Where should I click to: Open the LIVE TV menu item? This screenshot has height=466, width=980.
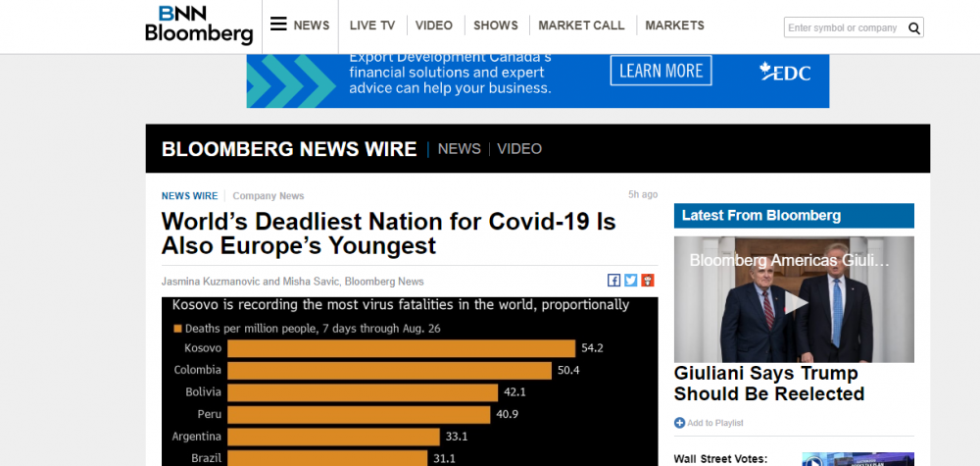click(x=372, y=26)
